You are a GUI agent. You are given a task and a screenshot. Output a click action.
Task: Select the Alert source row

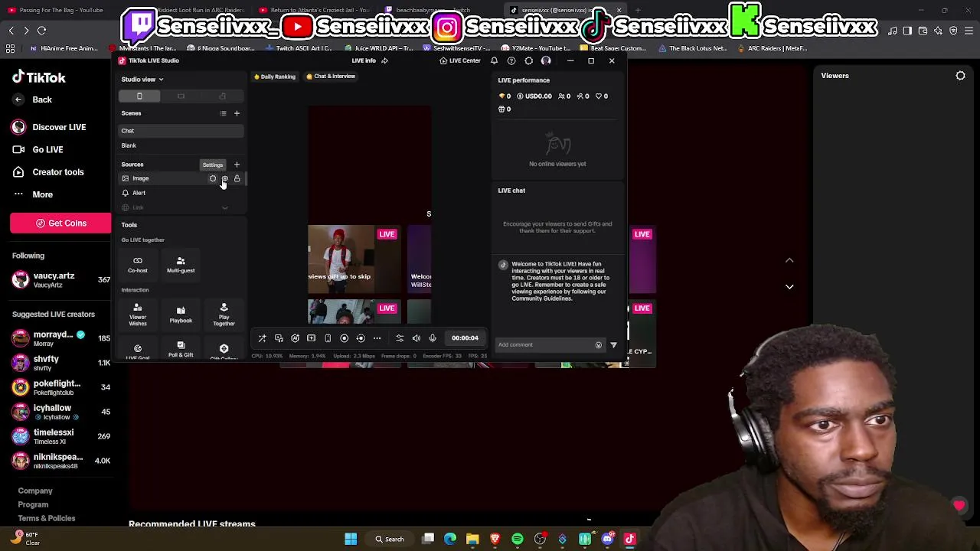[181, 193]
